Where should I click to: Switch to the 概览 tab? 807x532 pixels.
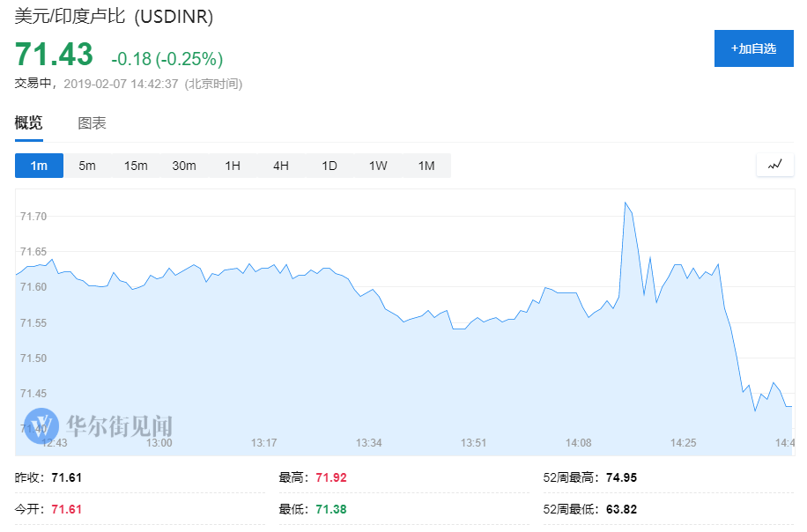coord(29,123)
